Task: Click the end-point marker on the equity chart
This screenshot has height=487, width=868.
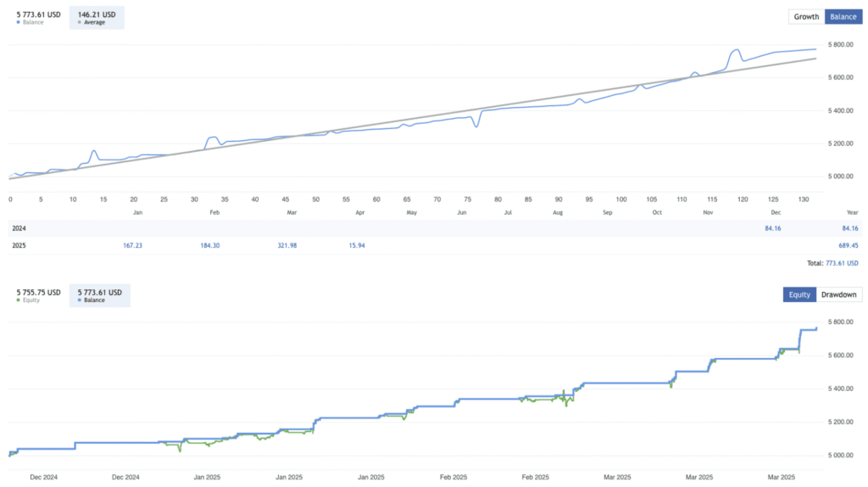Action: coord(816,327)
